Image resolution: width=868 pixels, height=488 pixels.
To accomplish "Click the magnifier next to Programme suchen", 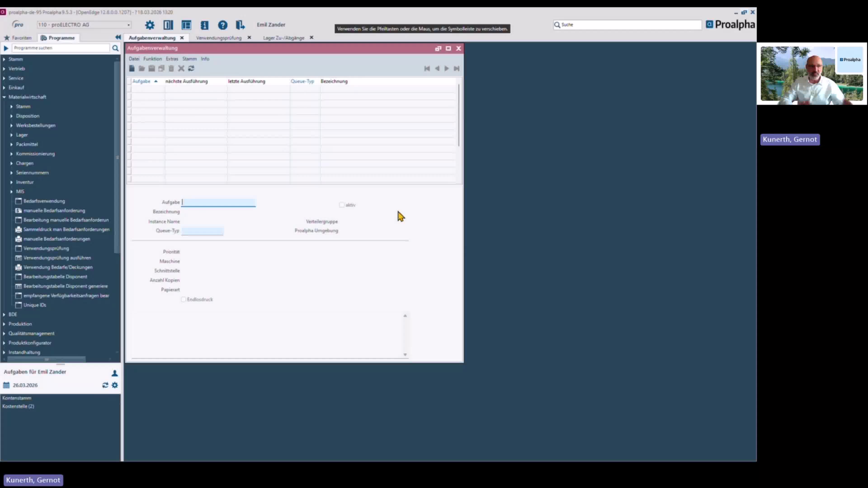I will coord(115,48).
